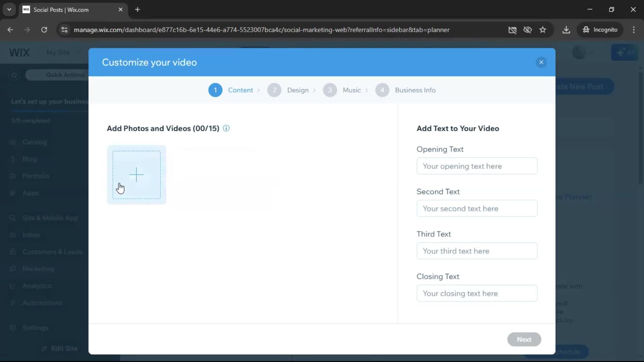The image size is (644, 362).
Task: Close the Social Posts tab
Action: coord(120,10)
